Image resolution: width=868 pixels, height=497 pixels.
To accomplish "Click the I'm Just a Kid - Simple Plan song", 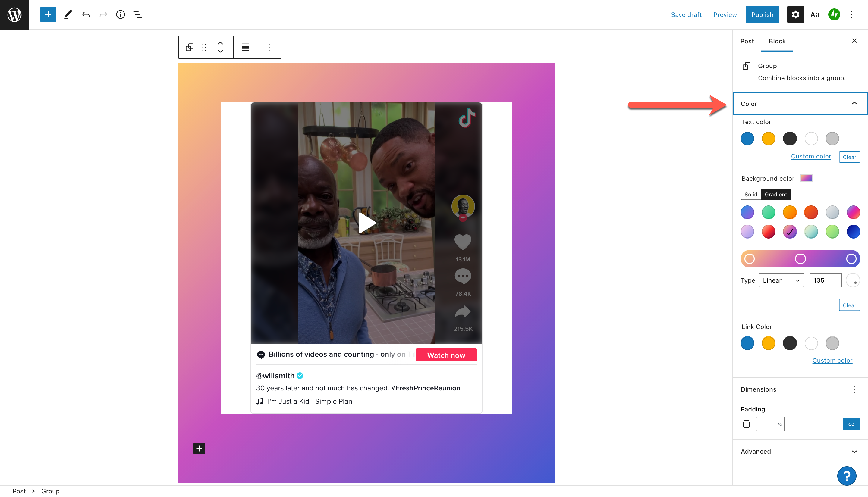I will [310, 401].
